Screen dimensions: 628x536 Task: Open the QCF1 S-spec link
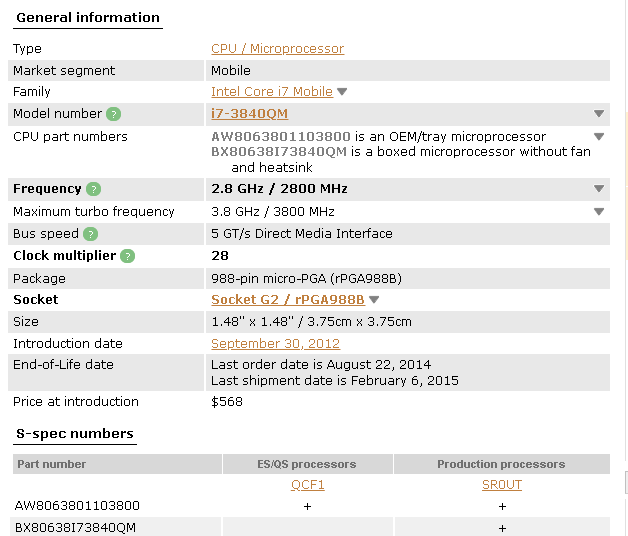[x=308, y=485]
